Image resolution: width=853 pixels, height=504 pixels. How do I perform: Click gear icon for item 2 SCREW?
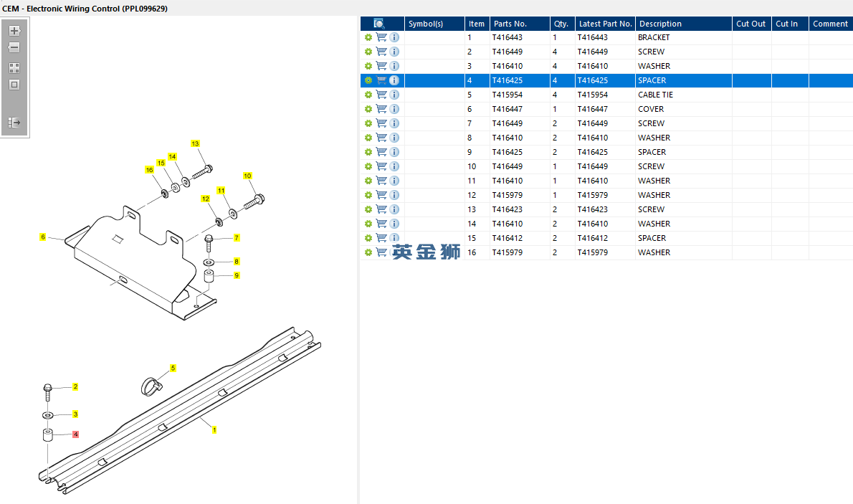click(x=368, y=52)
